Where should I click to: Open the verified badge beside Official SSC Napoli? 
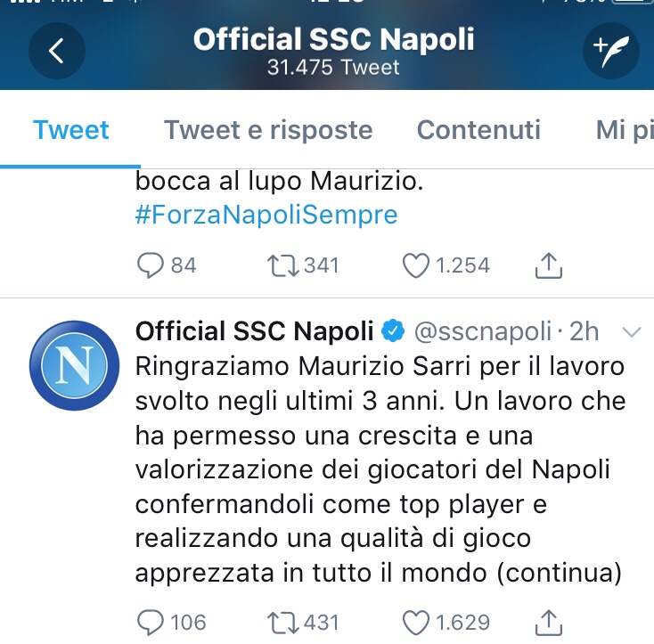(x=393, y=331)
